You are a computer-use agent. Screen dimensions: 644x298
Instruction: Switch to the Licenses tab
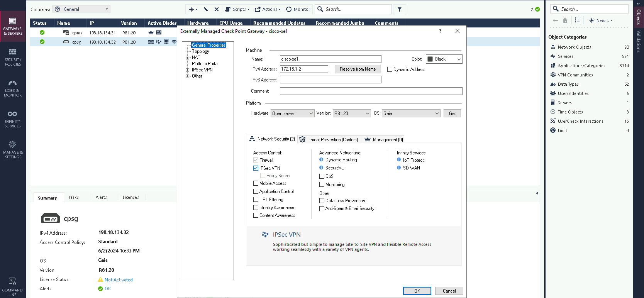click(x=130, y=197)
